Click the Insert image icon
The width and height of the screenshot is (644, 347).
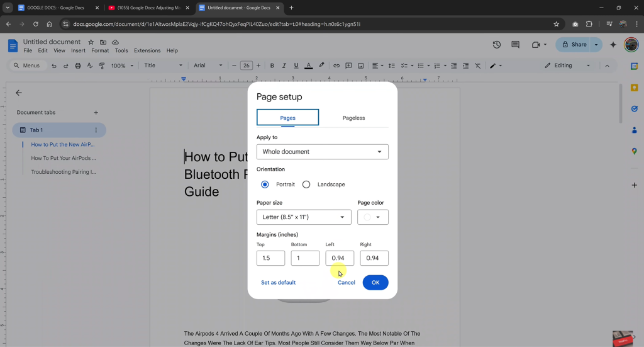click(x=360, y=65)
